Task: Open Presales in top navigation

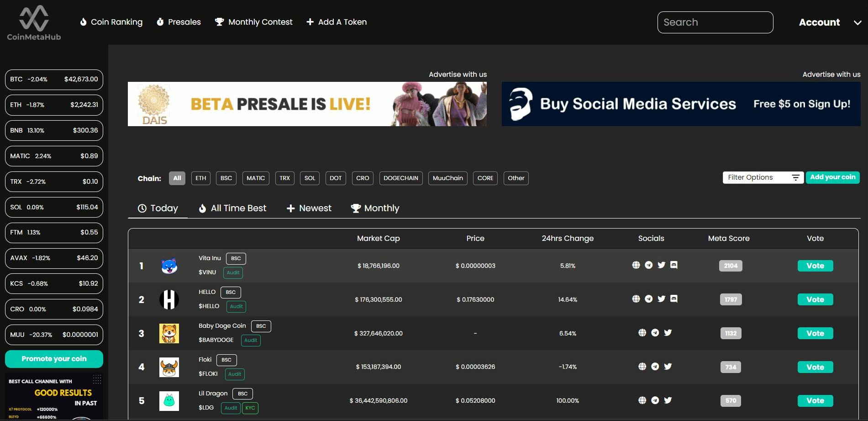Action: (x=179, y=22)
